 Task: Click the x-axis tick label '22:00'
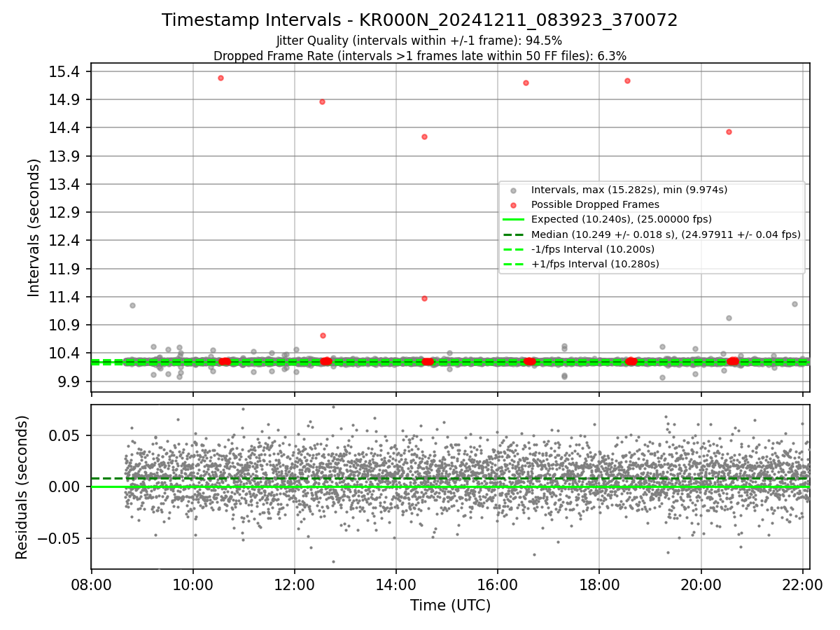[x=802, y=584]
